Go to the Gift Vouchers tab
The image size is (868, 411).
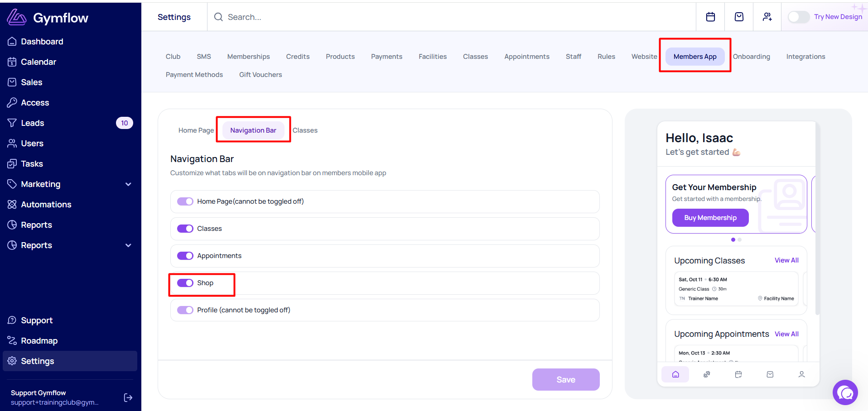(x=260, y=75)
